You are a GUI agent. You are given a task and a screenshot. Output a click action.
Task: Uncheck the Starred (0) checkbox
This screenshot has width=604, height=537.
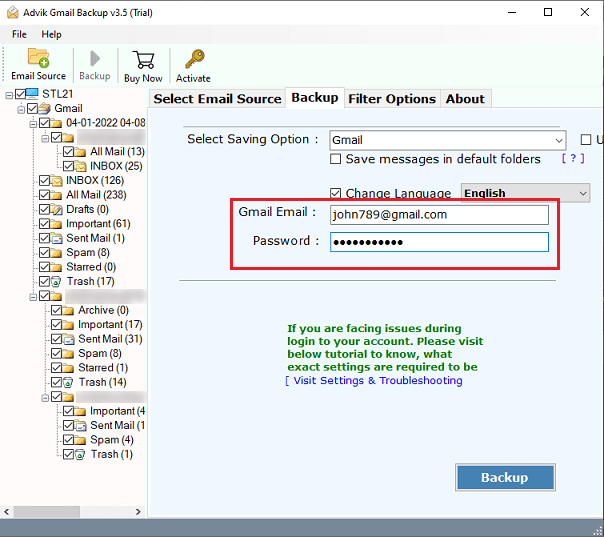[44, 267]
